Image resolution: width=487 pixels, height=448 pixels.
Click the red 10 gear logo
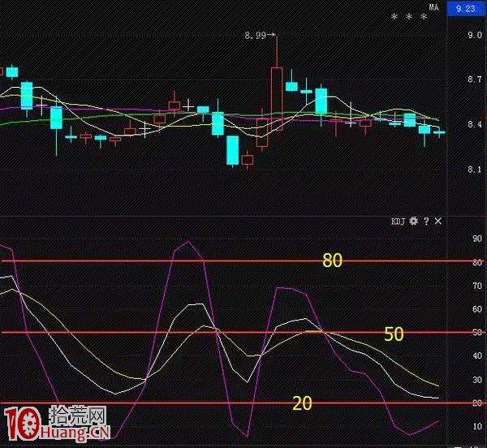23,425
